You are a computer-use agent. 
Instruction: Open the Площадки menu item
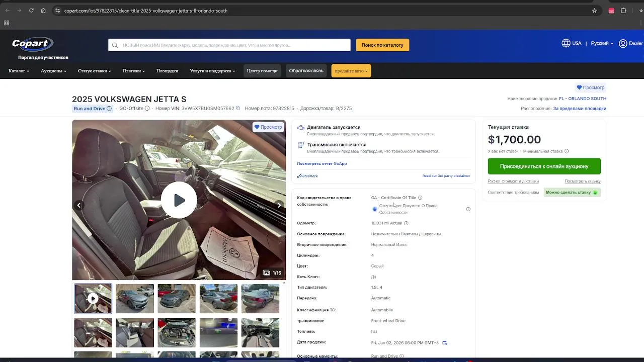pos(167,71)
